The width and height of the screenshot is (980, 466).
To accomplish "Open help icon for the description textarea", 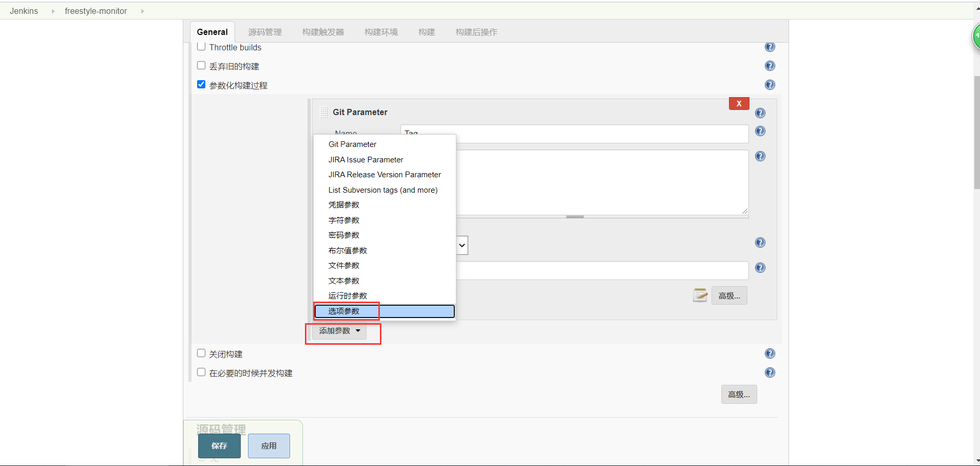I will point(760,156).
